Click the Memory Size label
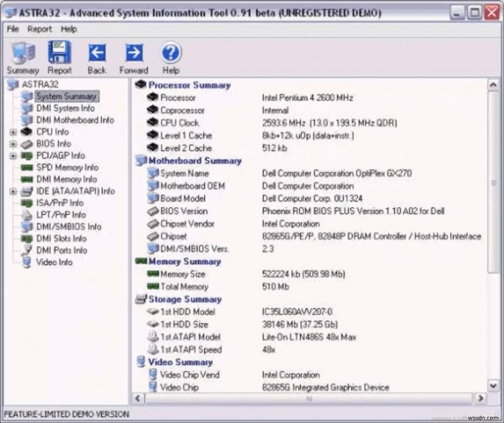Viewport: 504px width, 423px height. [183, 274]
